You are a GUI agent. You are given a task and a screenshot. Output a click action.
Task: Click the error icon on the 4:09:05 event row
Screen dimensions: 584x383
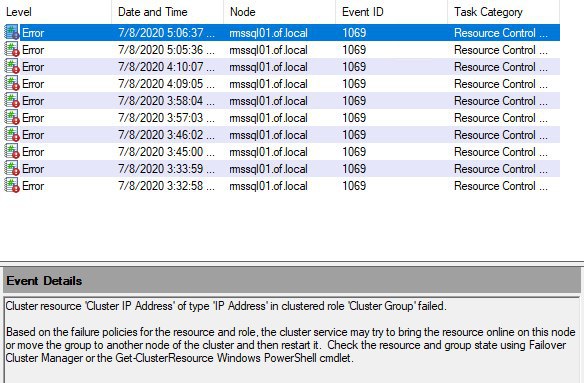point(12,83)
